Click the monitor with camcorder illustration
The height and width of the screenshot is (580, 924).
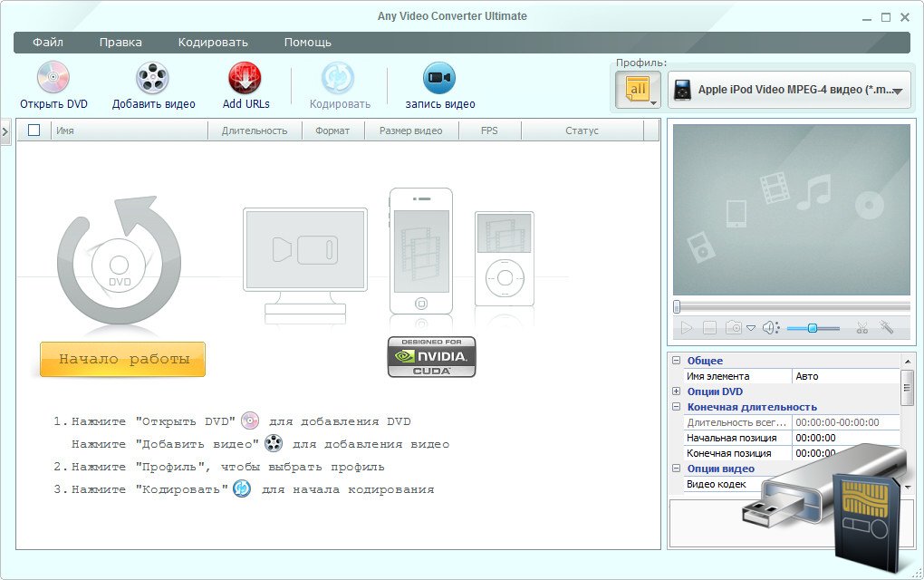tap(305, 260)
